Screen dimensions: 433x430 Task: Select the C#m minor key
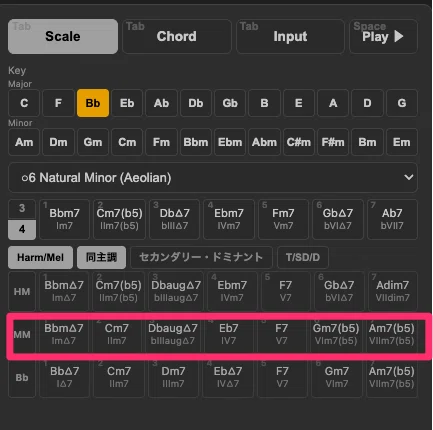(x=299, y=142)
